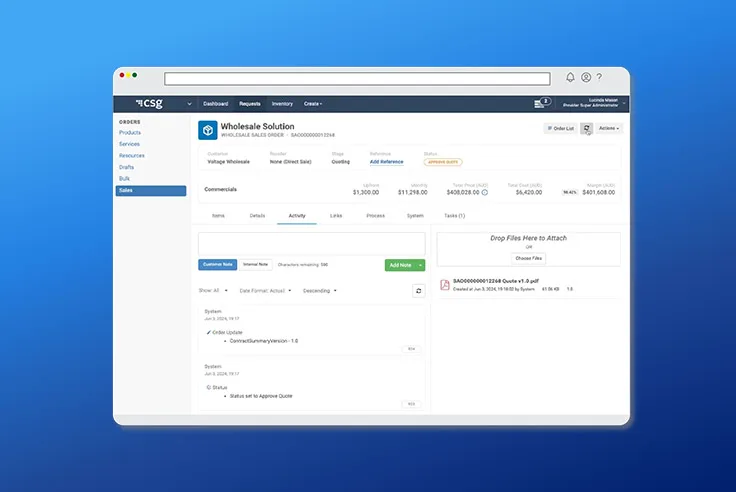The height and width of the screenshot is (492, 736).
Task: Switch to the System tab
Action: (x=415, y=215)
